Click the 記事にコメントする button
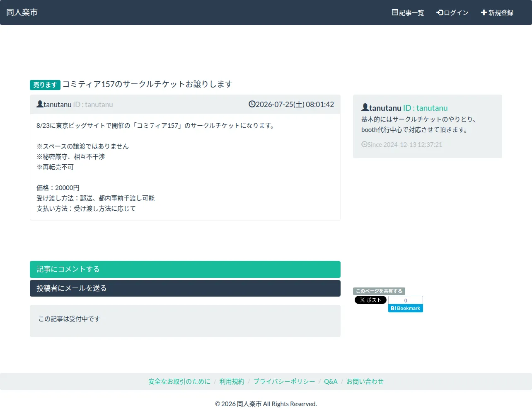Image resolution: width=532 pixels, height=409 pixels. tap(185, 269)
